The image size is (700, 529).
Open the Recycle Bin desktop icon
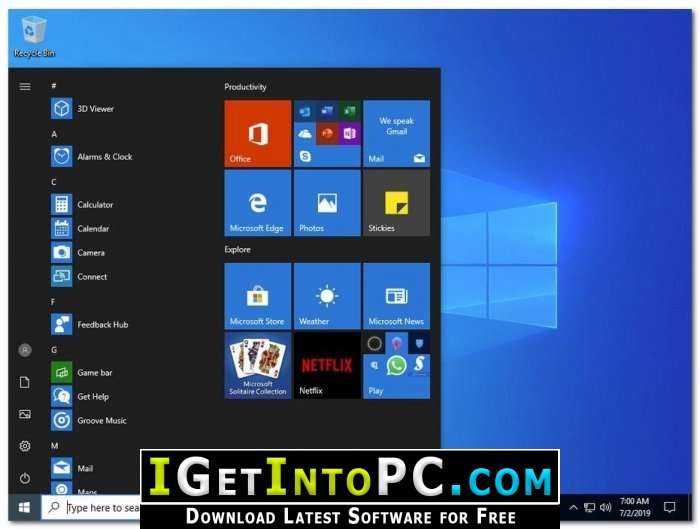tap(33, 33)
